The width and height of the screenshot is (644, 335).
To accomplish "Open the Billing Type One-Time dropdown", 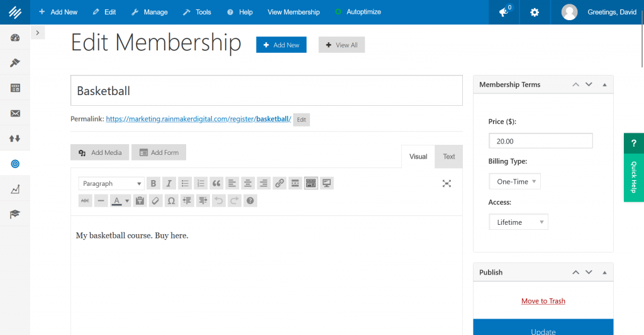I will (514, 181).
